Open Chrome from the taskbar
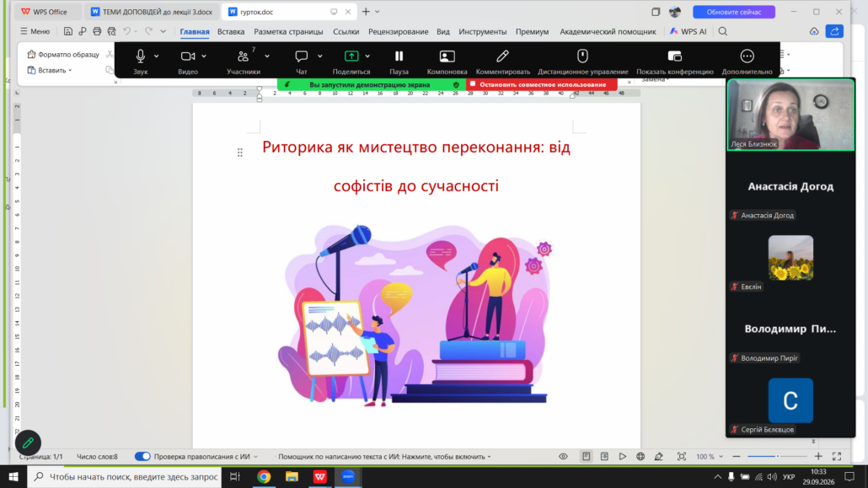Viewport: 868px width, 488px height. click(x=264, y=476)
